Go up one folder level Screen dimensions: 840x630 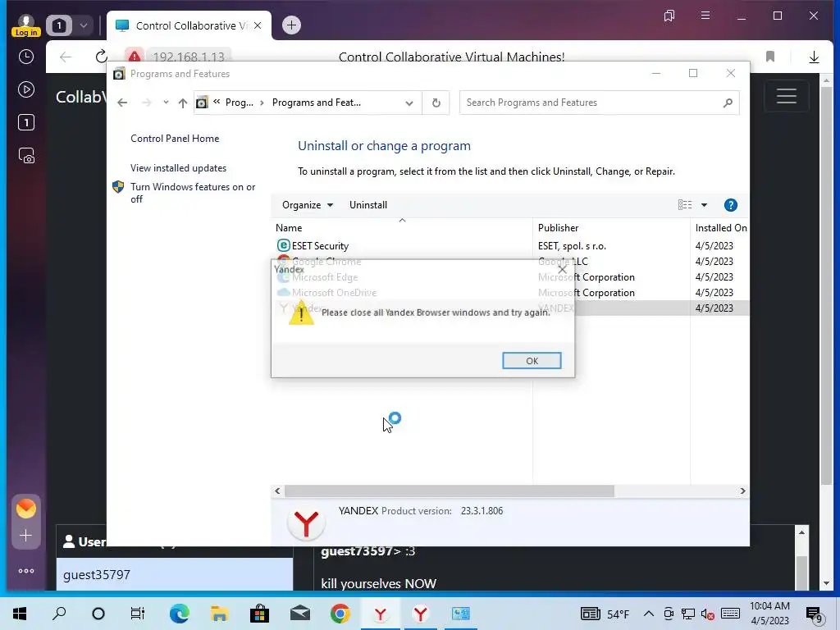pos(183,103)
